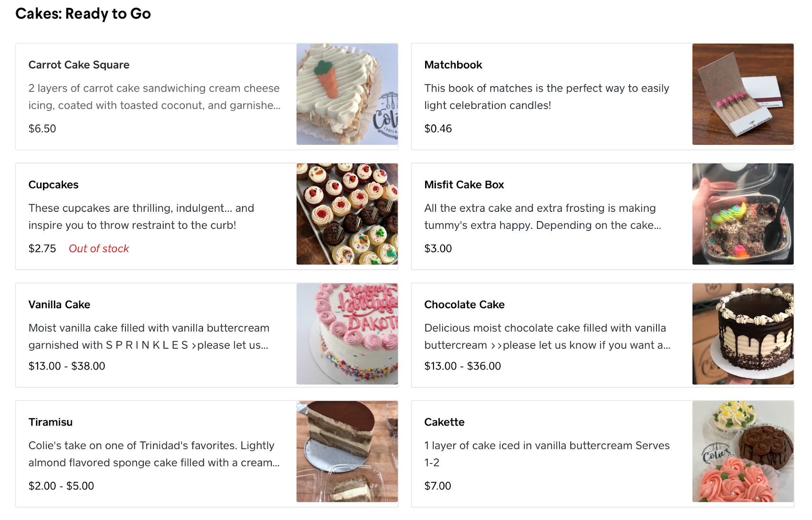Screen dimensions: 812x520
Task: View the Tiramisu slice image
Action: (x=347, y=451)
